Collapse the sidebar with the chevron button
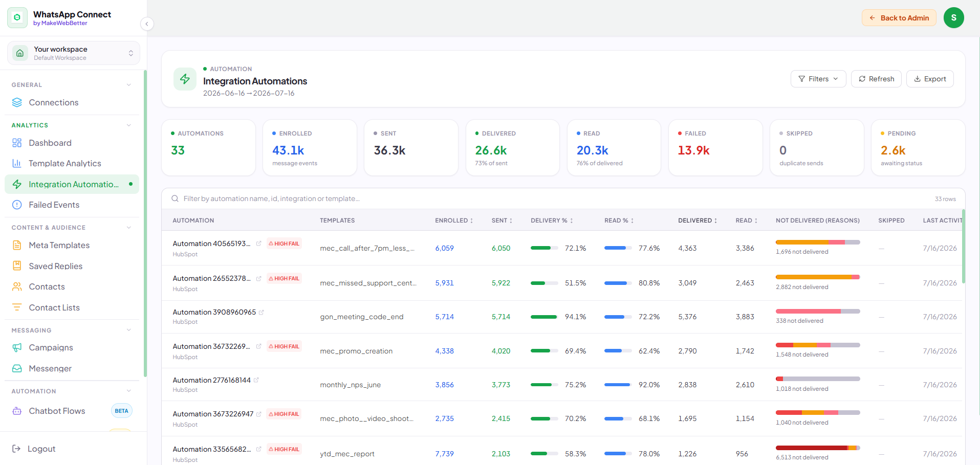Screen dimensions: 980x465 coord(147,24)
